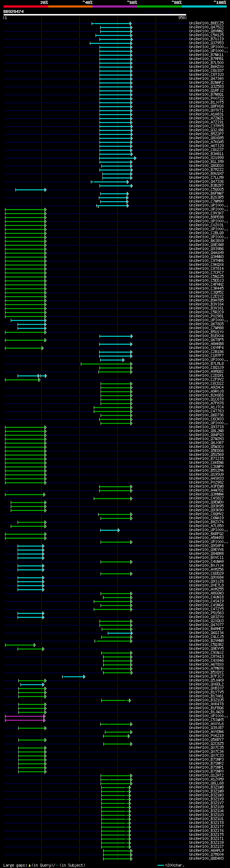The image size is (230, 868).
Task: Click the query end position 958
Action: (181, 18)
